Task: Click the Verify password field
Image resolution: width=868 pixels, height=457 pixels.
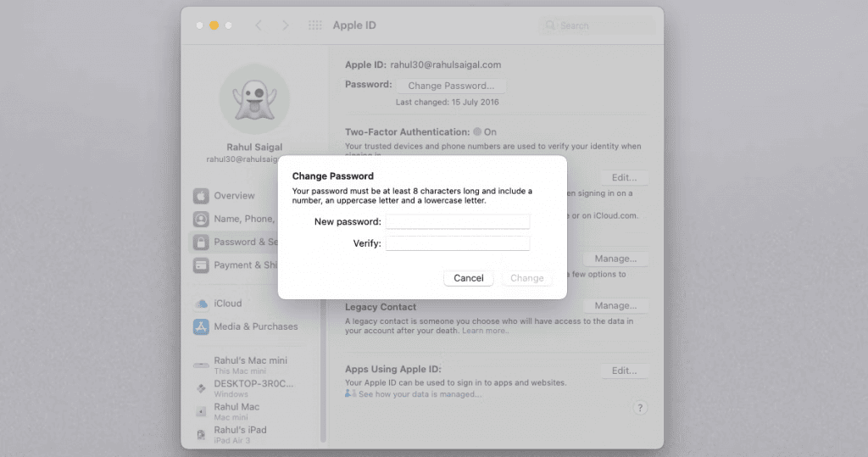Action: (457, 243)
